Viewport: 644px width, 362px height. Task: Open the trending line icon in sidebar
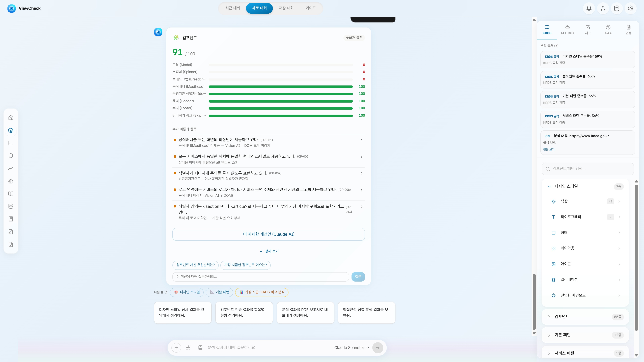point(11,168)
